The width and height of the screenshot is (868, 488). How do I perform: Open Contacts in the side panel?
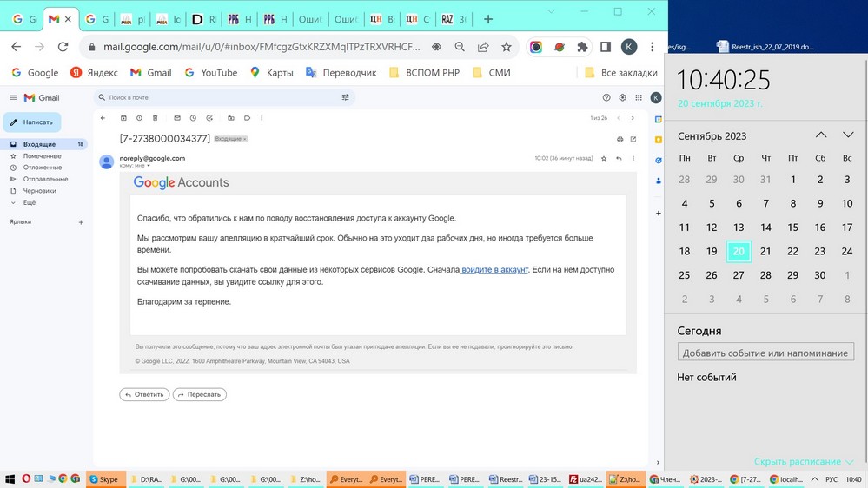click(659, 181)
